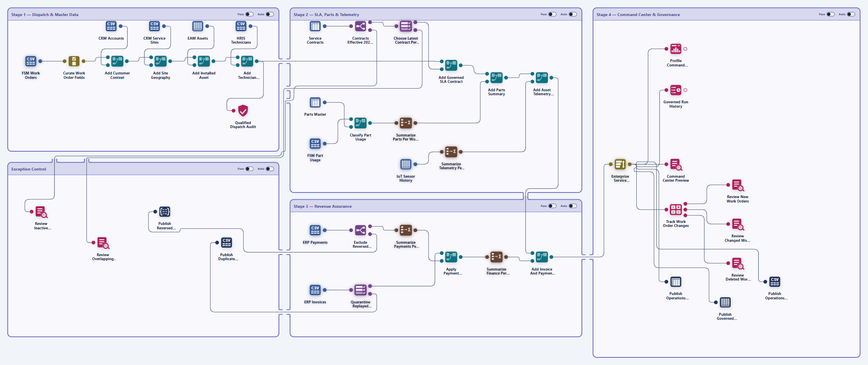Screen dimensions: 868x365
Task: Select Stage 3 — Revenue Assurance group title
Action: (x=323, y=207)
